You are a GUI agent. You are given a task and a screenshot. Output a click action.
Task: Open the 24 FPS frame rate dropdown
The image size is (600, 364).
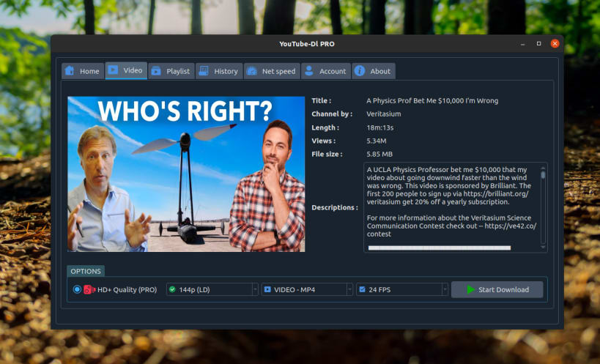pos(402,289)
